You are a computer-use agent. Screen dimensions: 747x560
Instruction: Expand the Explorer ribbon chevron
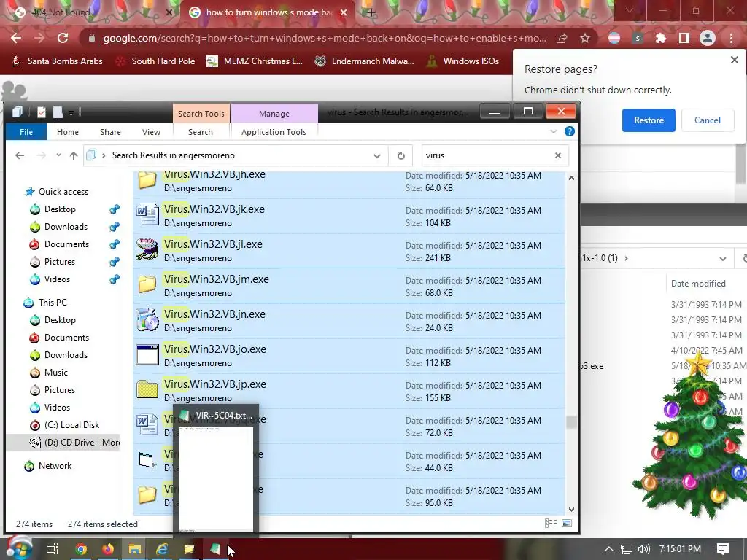553,131
